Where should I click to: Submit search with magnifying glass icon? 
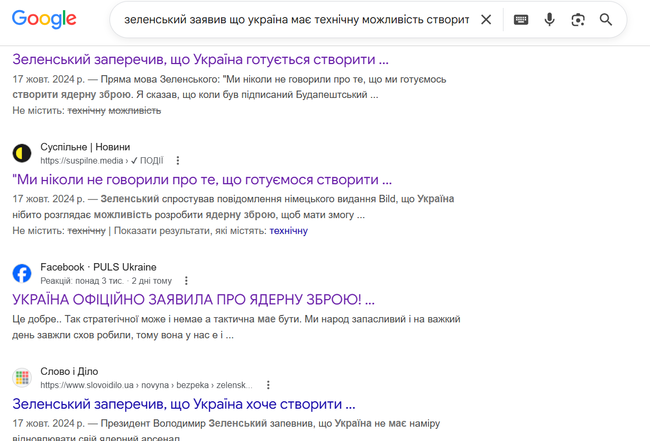(x=606, y=19)
